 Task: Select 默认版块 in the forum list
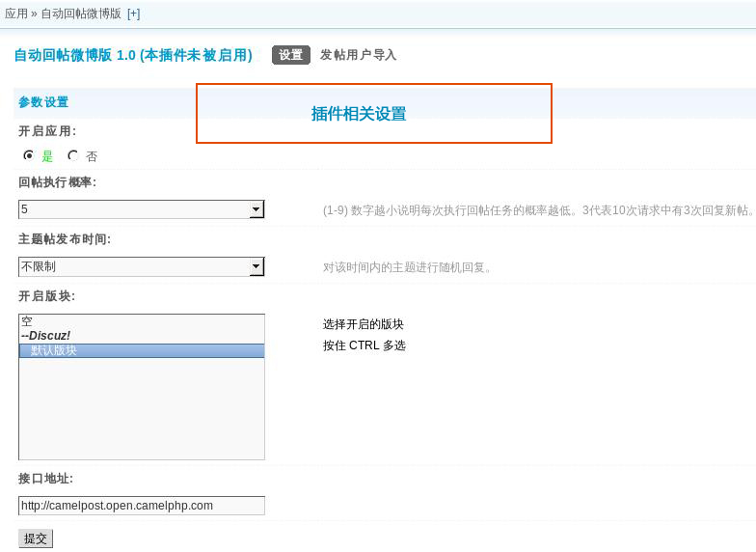pos(141,351)
